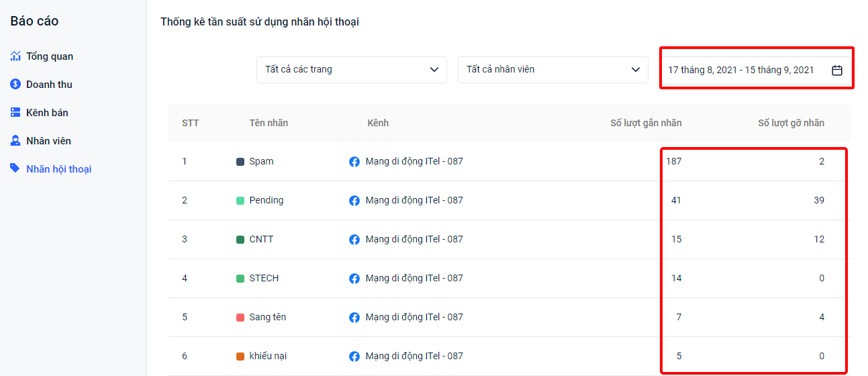Click the STECH label name
The width and height of the screenshot is (868, 376).
pos(264,278)
